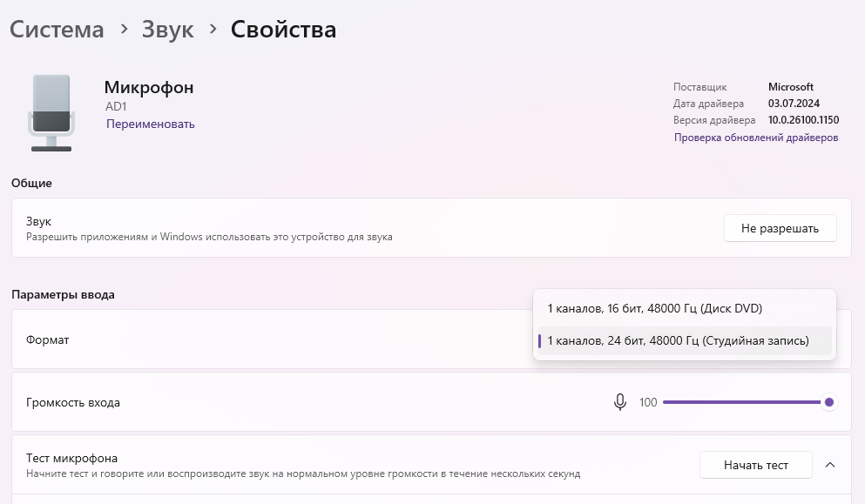This screenshot has width=865, height=504.
Task: Mute input using the microphone icon
Action: tap(620, 402)
